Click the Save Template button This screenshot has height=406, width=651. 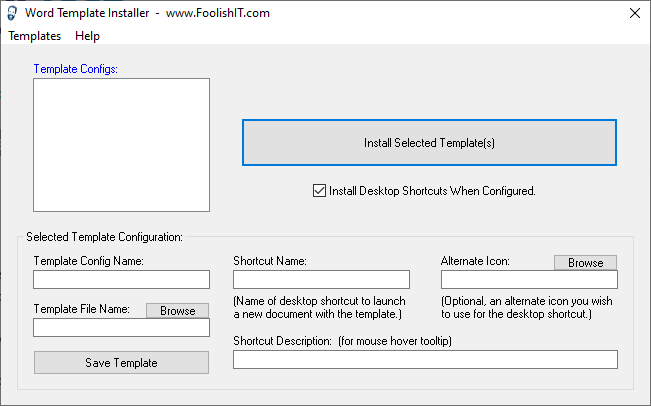tap(121, 363)
